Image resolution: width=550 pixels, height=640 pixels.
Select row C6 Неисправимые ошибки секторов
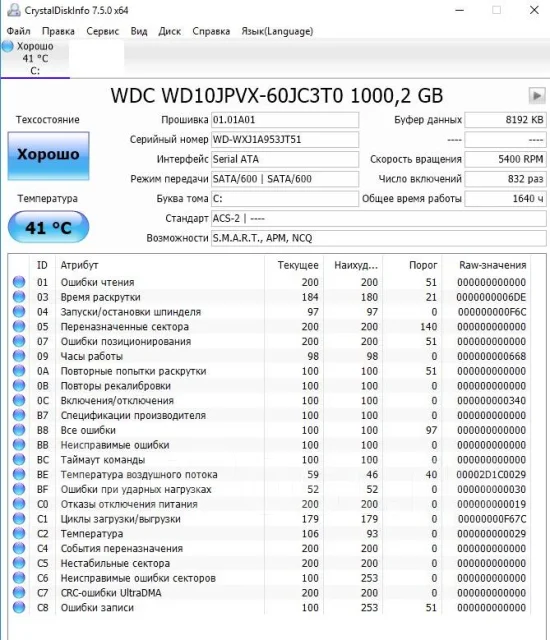(270, 578)
